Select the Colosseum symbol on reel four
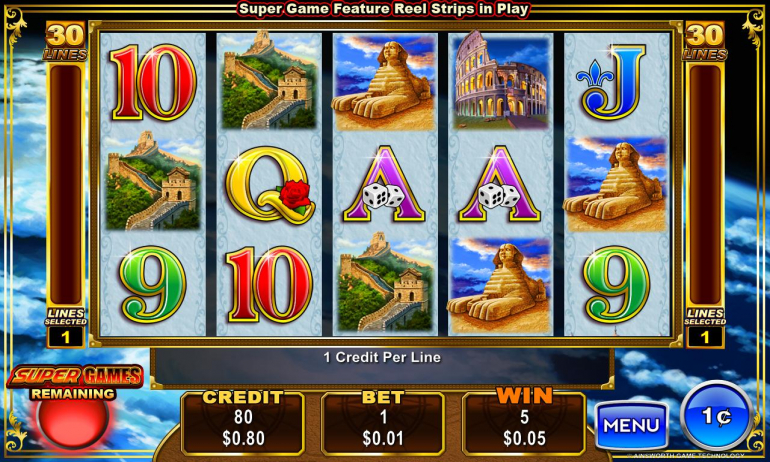770x462 pixels. [x=500, y=81]
